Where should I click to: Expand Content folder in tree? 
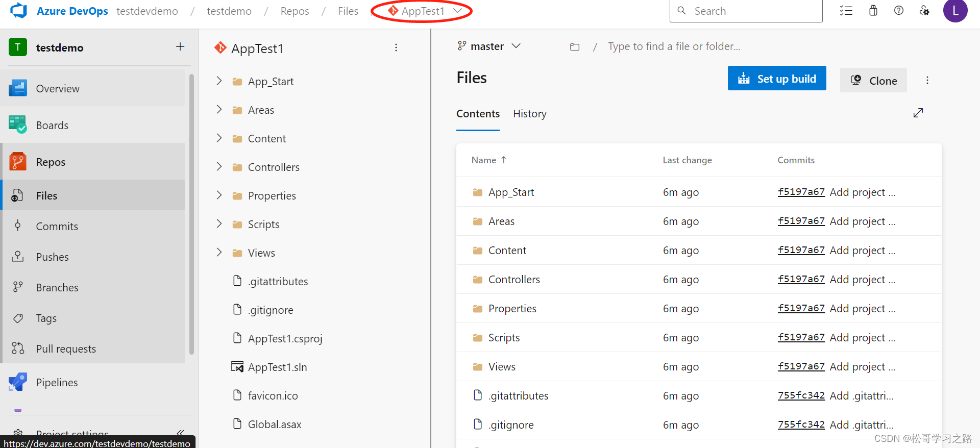(x=219, y=138)
